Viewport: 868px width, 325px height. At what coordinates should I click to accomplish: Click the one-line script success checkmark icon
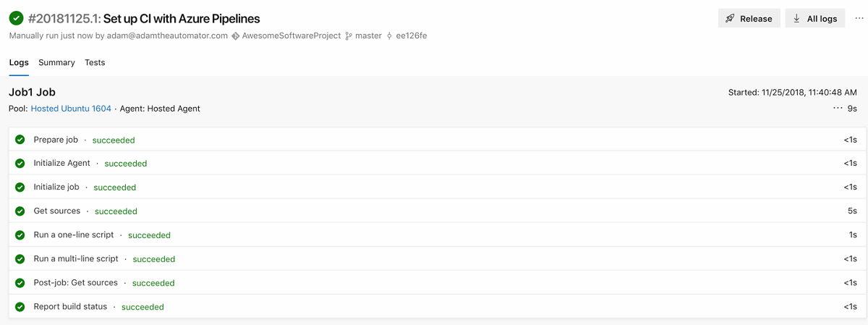20,235
